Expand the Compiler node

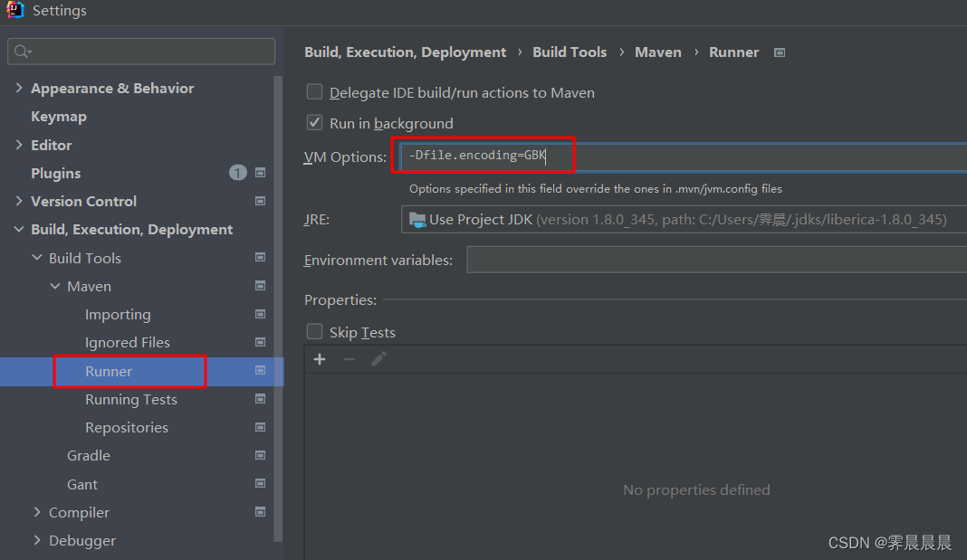pos(37,512)
